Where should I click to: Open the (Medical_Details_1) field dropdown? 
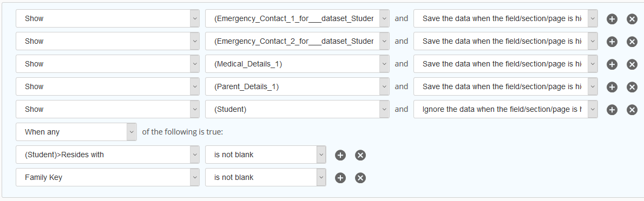[x=297, y=64]
